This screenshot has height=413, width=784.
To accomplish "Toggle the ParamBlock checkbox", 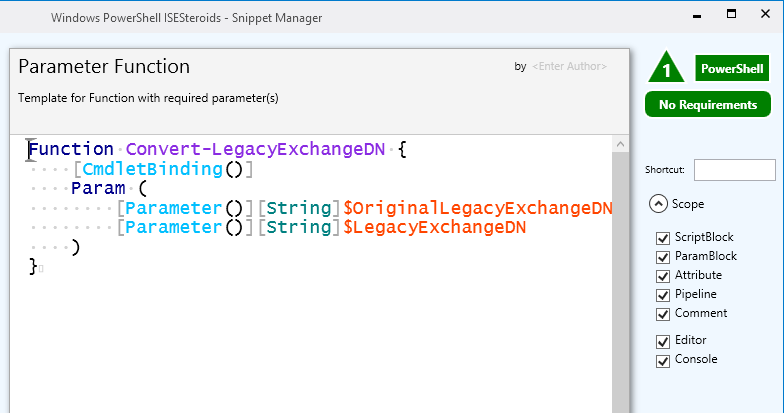I will [x=662, y=257].
